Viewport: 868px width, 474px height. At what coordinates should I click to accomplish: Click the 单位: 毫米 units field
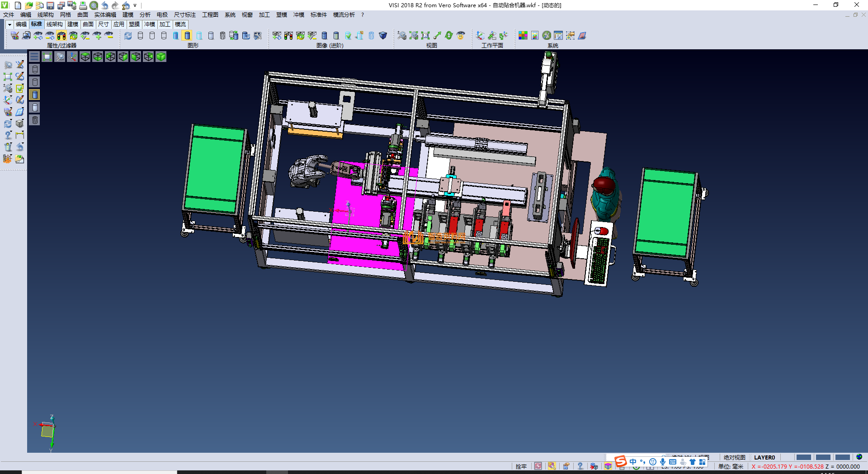point(731,466)
